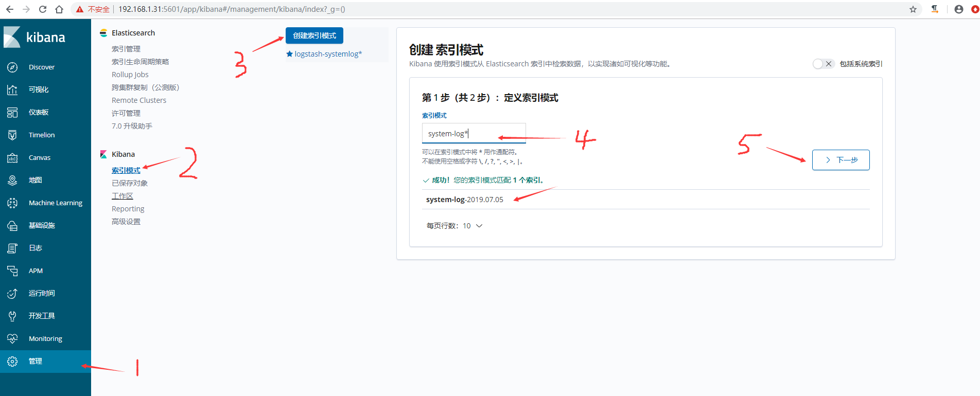
Task: Open the 仪表板 dashboard icon
Action: [x=12, y=112]
